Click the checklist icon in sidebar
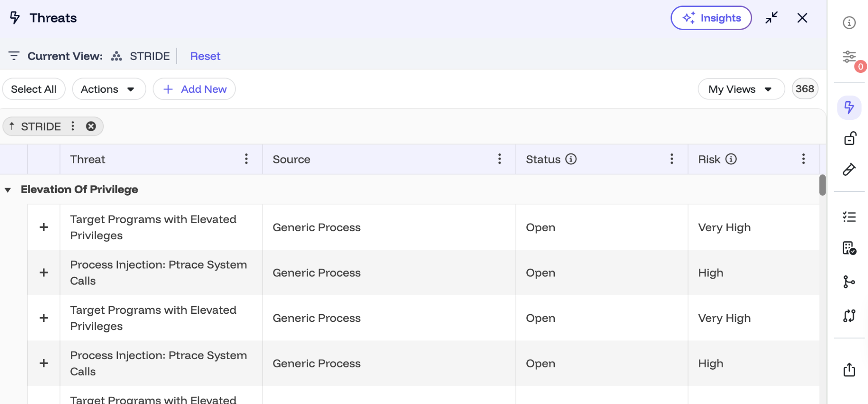This screenshot has height=404, width=868. [849, 217]
